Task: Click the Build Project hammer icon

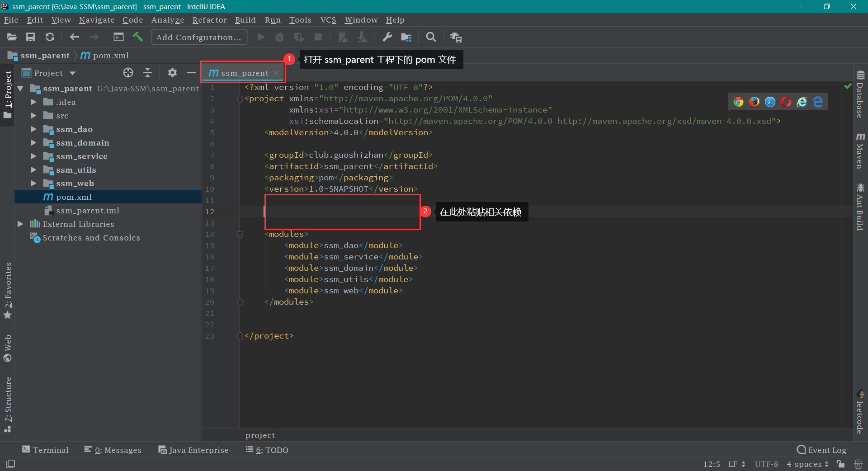Action: point(138,37)
